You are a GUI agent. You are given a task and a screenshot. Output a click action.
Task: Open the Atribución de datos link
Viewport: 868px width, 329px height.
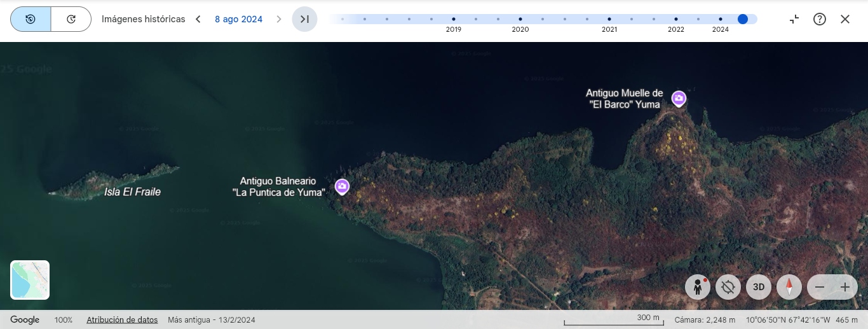pos(122,319)
